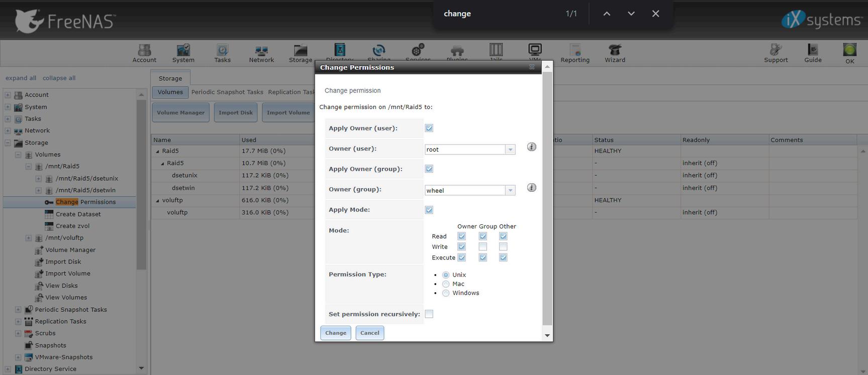The width and height of the screenshot is (868, 375).
Task: Click the View Disks tree icon
Action: (x=39, y=286)
